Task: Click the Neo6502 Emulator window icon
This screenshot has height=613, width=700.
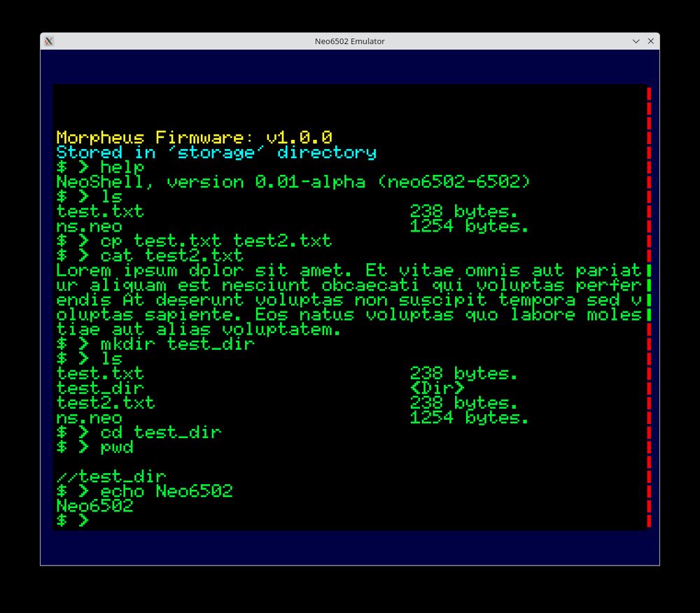Action: pos(48,41)
